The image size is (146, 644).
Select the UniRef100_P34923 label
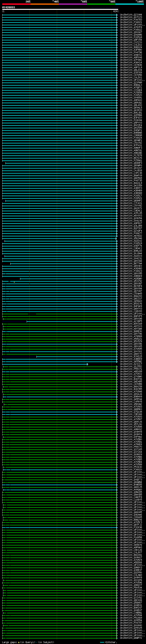pos(131,271)
